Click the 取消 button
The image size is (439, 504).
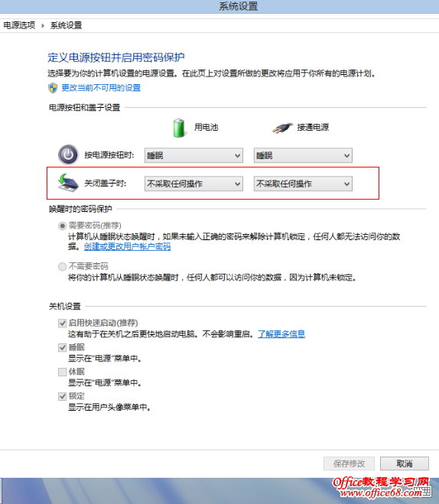click(405, 463)
